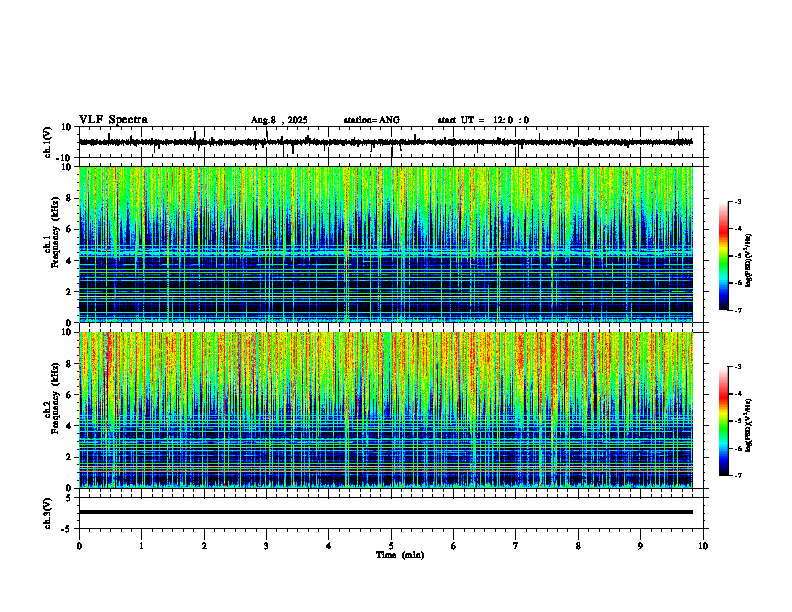792x612 pixels.
Task: Click the ch.1 frequency tick label "4"
Action: pyautogui.click(x=69, y=261)
